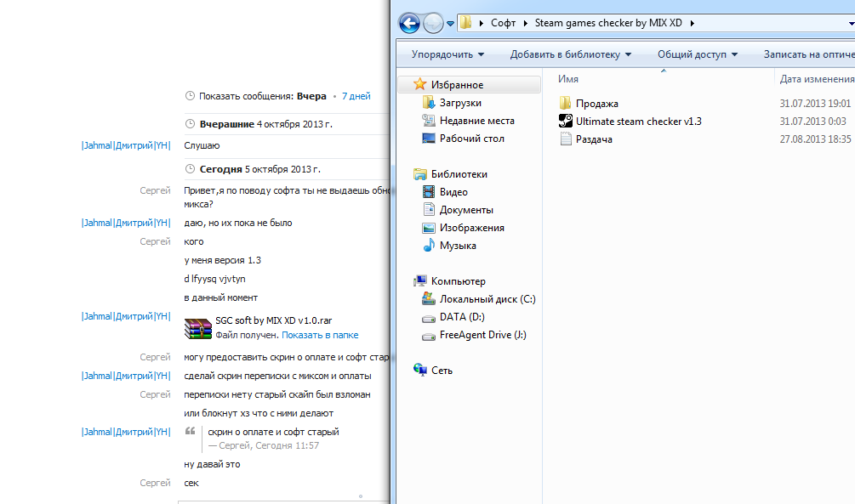Click quoted text 'скрин о оплате и софт старый'

point(273,432)
